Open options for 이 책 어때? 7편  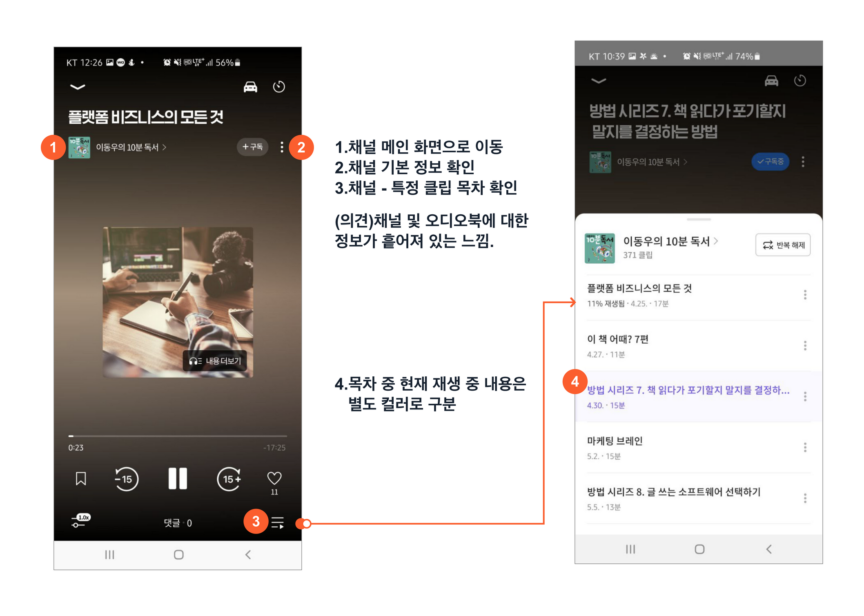805,346
